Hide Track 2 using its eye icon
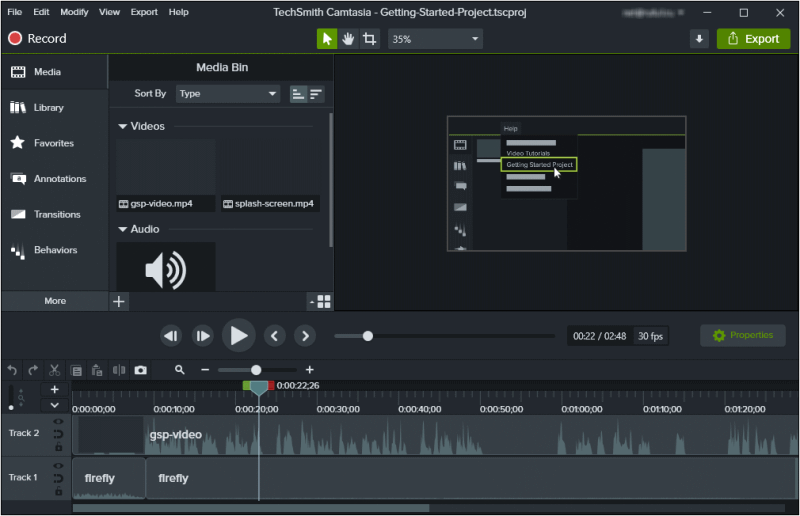Viewport: 800px width, 516px height. 58,422
